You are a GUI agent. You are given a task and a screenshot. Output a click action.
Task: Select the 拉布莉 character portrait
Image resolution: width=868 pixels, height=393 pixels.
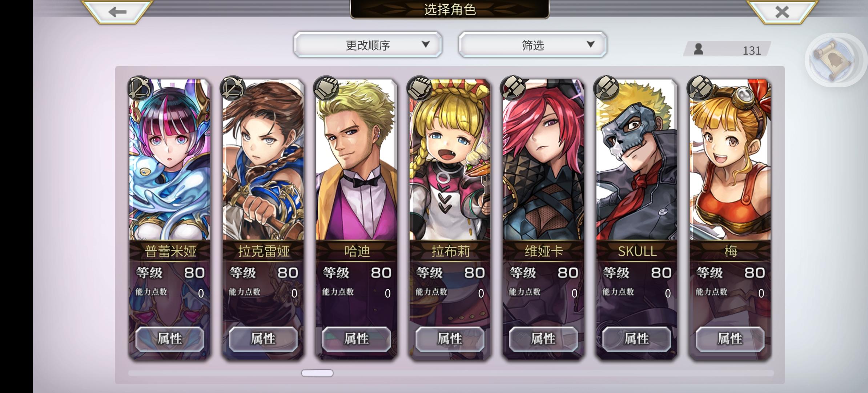[x=450, y=159]
